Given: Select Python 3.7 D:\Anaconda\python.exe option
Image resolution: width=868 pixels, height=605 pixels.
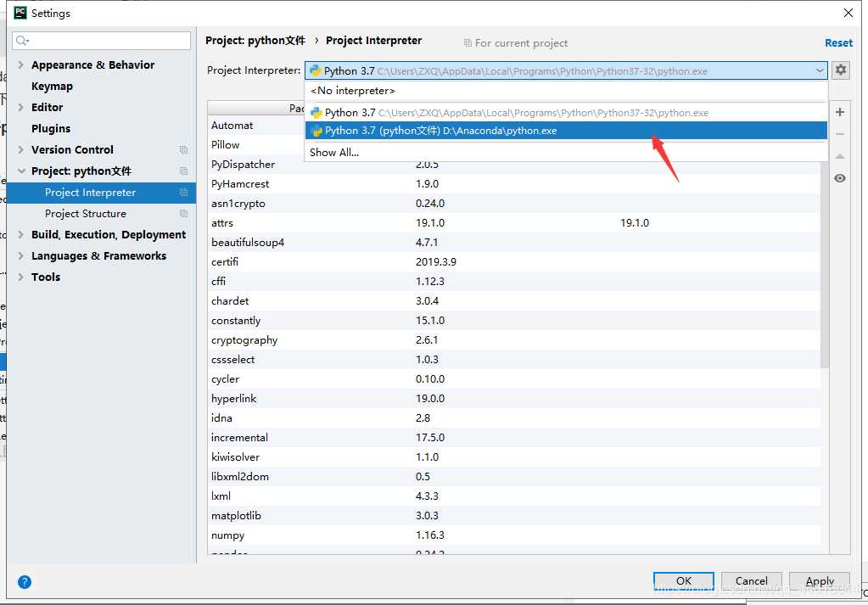Looking at the screenshot, I should (x=566, y=130).
